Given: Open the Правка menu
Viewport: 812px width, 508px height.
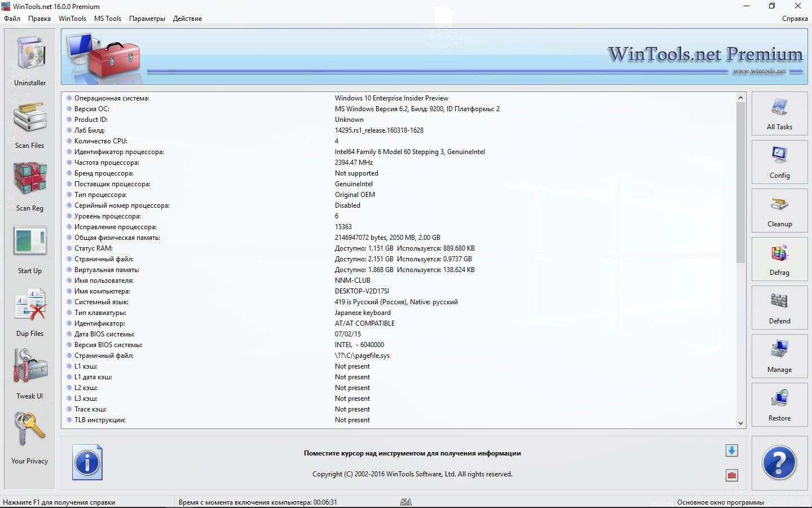Looking at the screenshot, I should pyautogui.click(x=39, y=19).
